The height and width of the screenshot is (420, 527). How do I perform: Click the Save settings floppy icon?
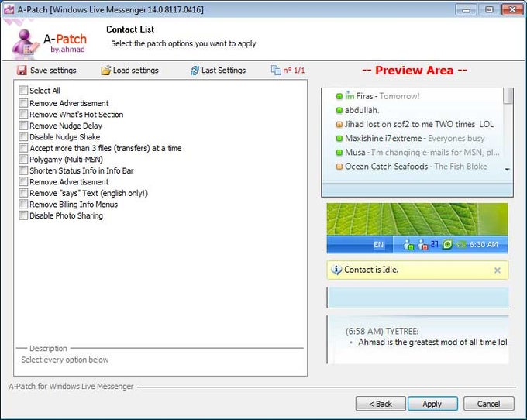(22, 71)
